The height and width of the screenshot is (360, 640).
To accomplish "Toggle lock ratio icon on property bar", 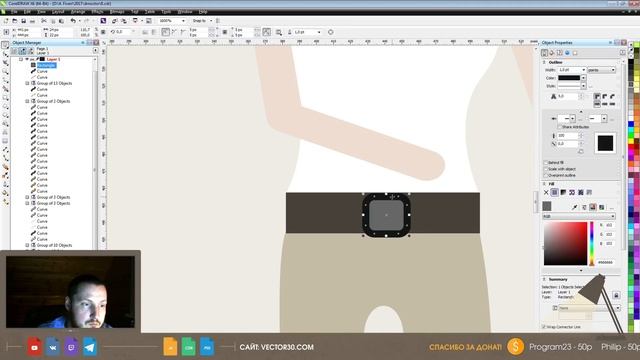I will (x=103, y=32).
